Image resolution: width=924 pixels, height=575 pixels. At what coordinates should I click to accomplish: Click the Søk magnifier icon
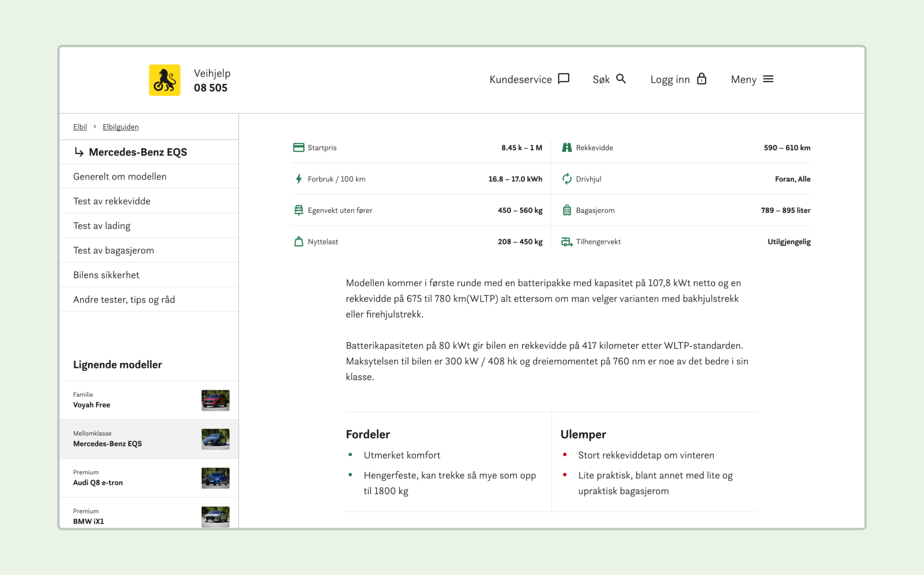coord(621,79)
